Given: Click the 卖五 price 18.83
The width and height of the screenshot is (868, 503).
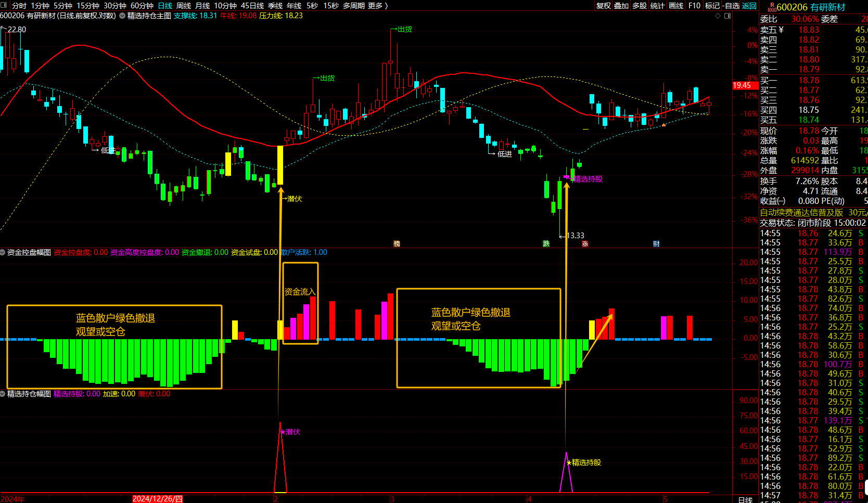Looking at the screenshot, I should [x=809, y=30].
